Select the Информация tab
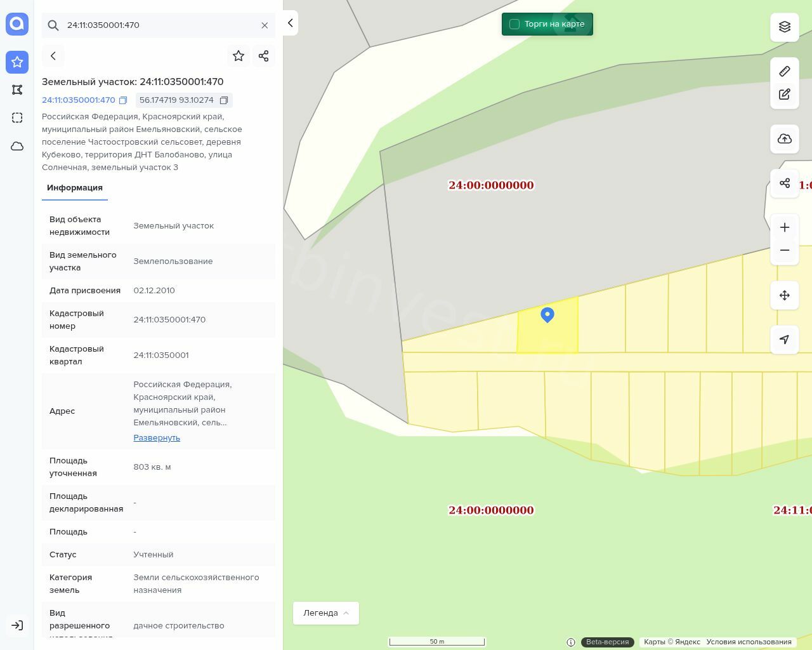This screenshot has height=650, width=812. [75, 188]
